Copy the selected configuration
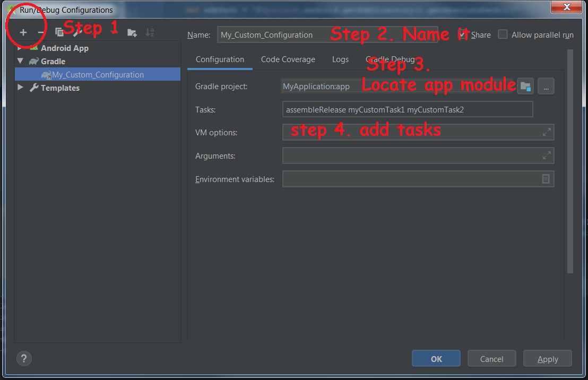This screenshot has width=588, height=380. click(x=58, y=32)
